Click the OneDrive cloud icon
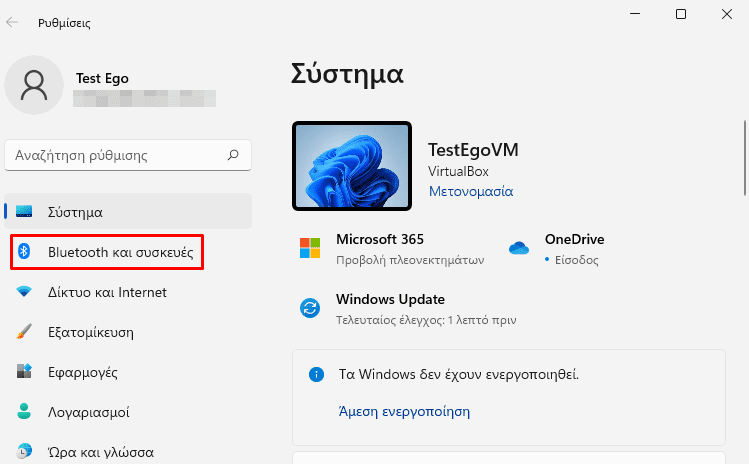 click(519, 248)
